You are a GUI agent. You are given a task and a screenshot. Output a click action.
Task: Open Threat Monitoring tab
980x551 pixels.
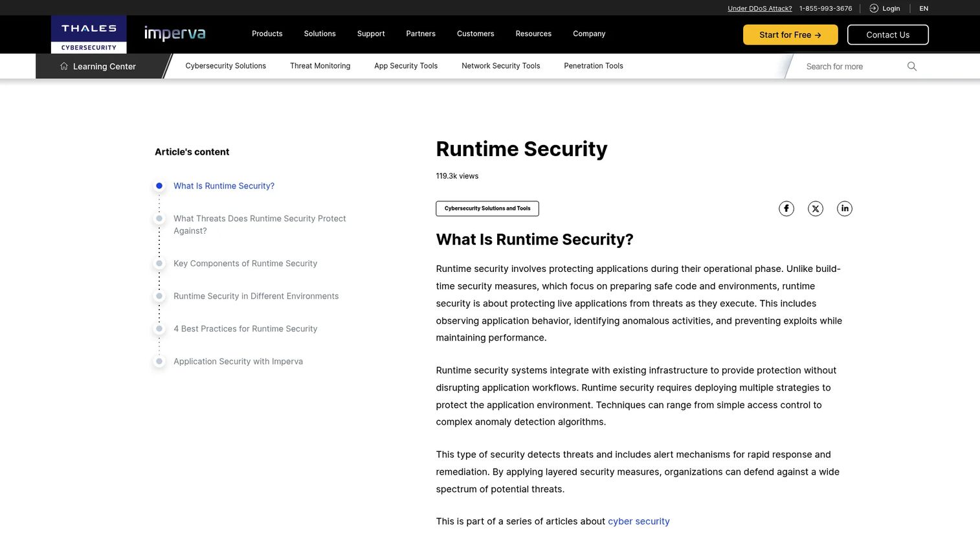coord(320,66)
